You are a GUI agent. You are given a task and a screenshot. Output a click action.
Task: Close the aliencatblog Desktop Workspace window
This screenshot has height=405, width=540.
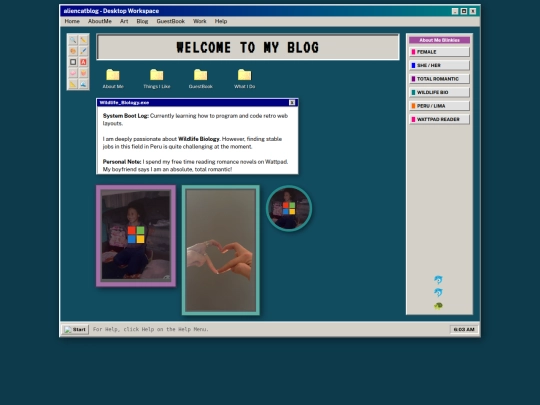point(473,11)
